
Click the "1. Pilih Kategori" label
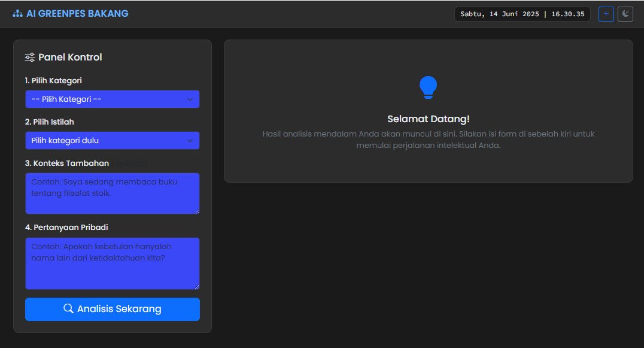tap(53, 80)
